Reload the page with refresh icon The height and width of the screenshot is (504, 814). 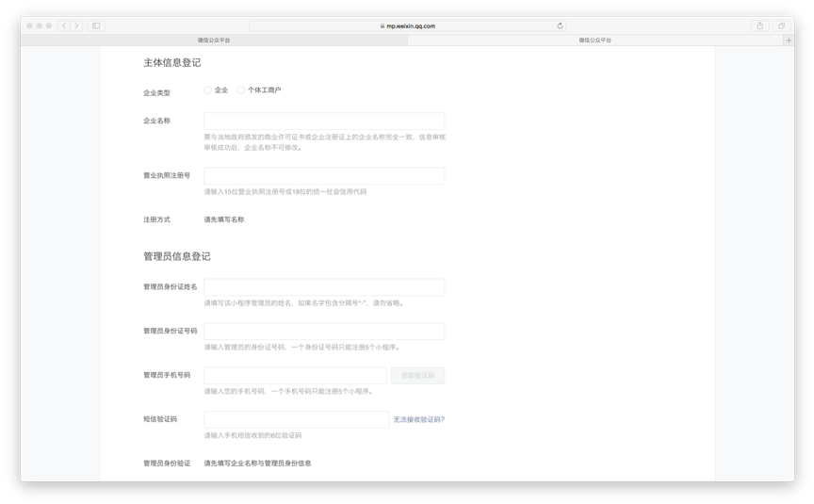tap(560, 25)
